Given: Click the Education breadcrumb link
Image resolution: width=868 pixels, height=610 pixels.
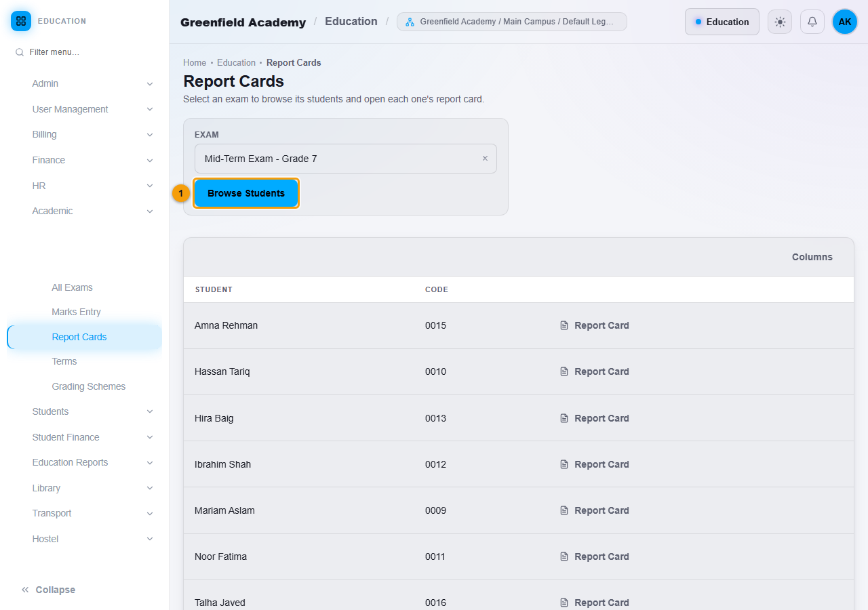Looking at the screenshot, I should pyautogui.click(x=236, y=62).
